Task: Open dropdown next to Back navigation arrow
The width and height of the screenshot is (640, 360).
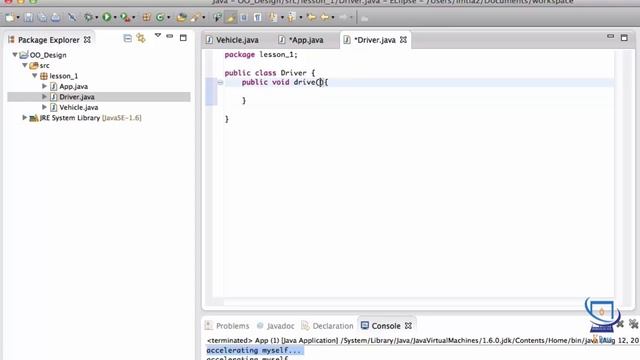Action: [333, 18]
